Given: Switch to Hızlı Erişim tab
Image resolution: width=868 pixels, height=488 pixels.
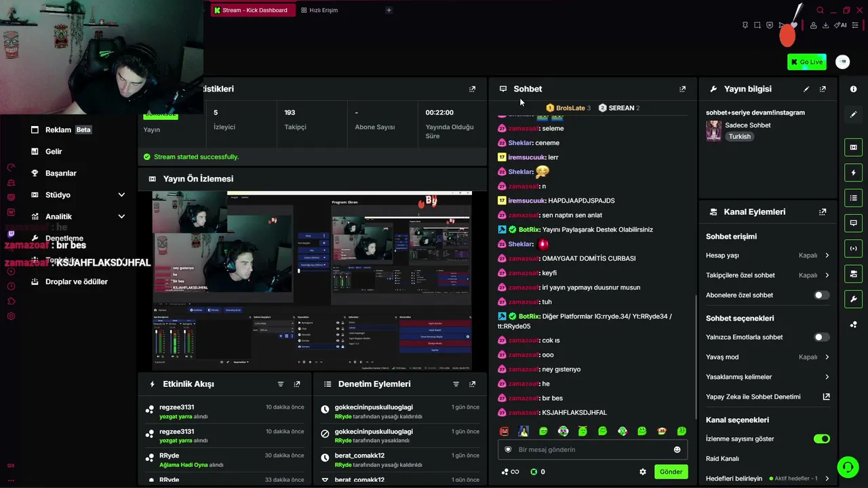Looking at the screenshot, I should pyautogui.click(x=319, y=10).
